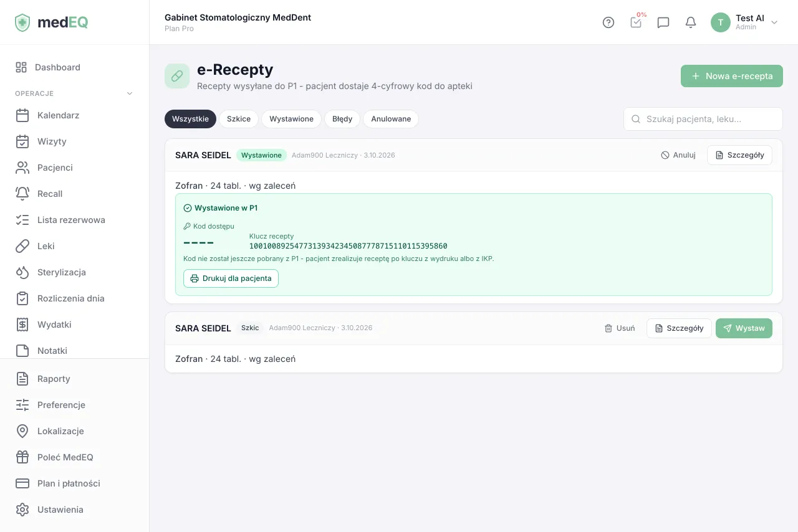This screenshot has width=798, height=532.
Task: Open Recall bell icon in sidebar
Action: pyautogui.click(x=22, y=194)
